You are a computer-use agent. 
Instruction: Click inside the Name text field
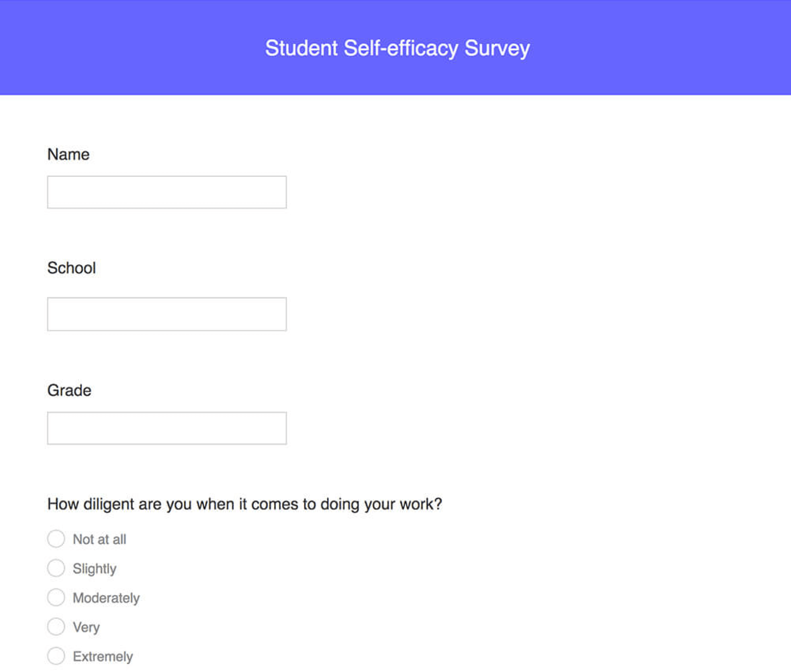[166, 192]
